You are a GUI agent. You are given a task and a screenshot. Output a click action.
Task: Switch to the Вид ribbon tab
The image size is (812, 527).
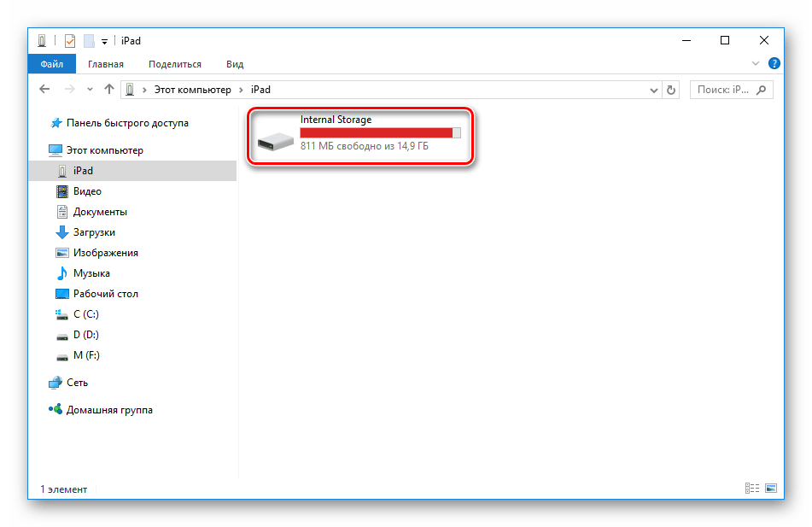(x=235, y=64)
